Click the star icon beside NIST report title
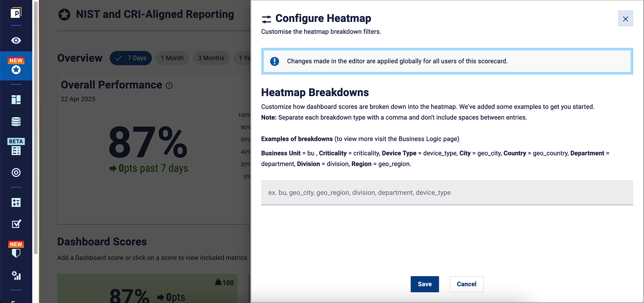Viewport: 644px width, 303px height. (64, 15)
